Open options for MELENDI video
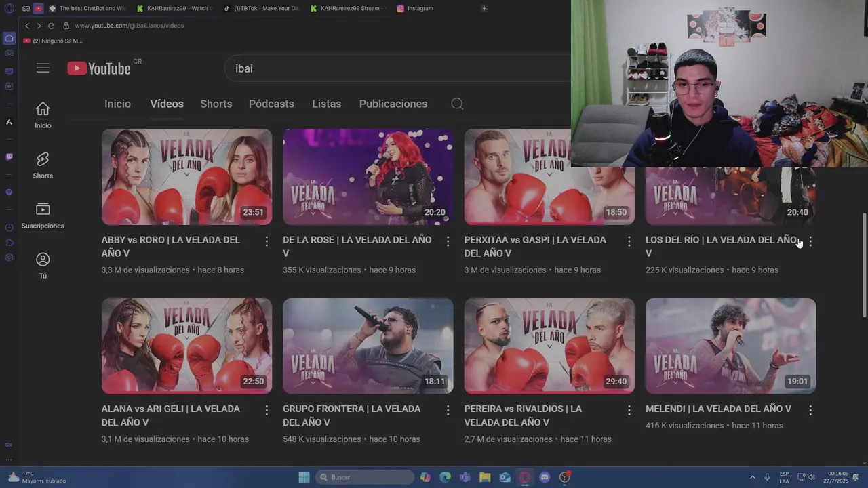Viewport: 868px width, 488px height. point(810,410)
